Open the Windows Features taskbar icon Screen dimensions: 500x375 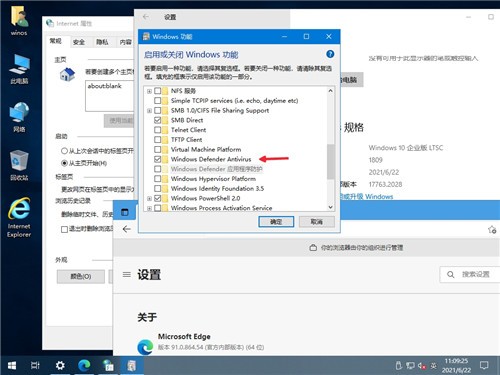click(132, 366)
